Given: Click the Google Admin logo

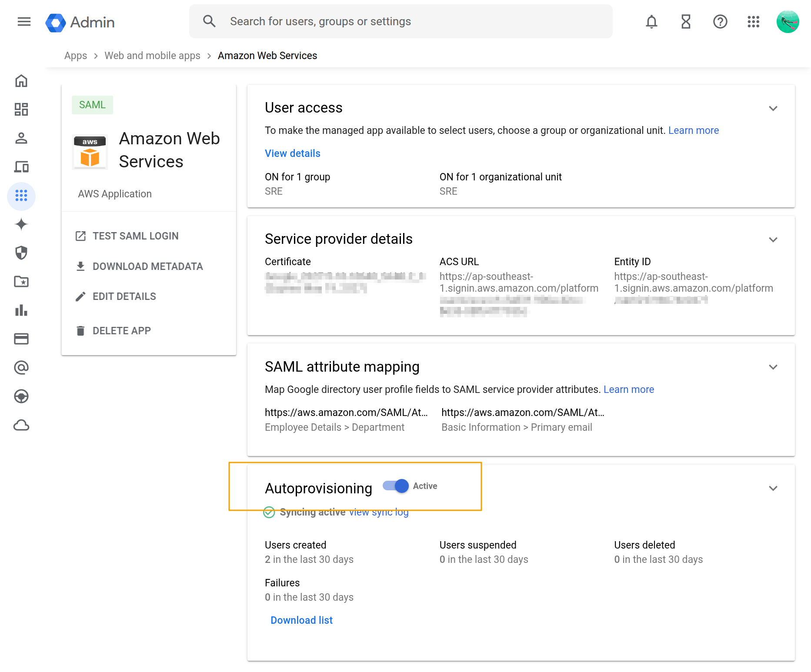Looking at the screenshot, I should pos(80,22).
